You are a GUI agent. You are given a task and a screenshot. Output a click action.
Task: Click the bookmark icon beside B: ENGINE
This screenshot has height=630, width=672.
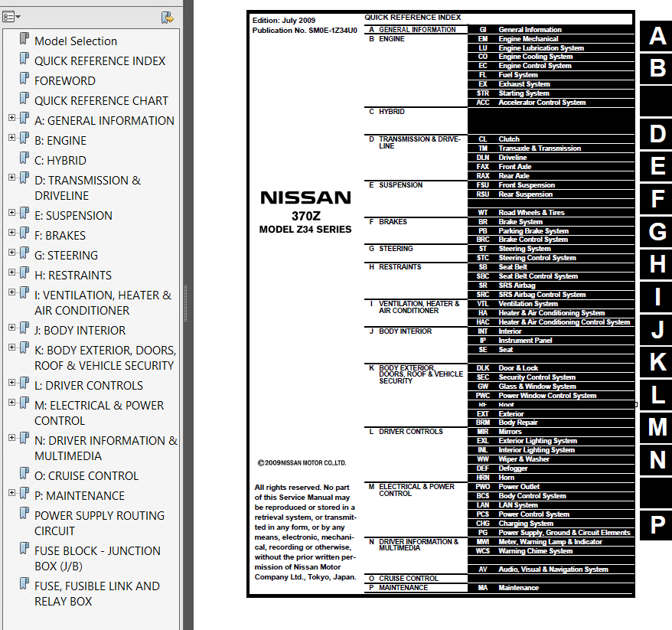[24, 138]
